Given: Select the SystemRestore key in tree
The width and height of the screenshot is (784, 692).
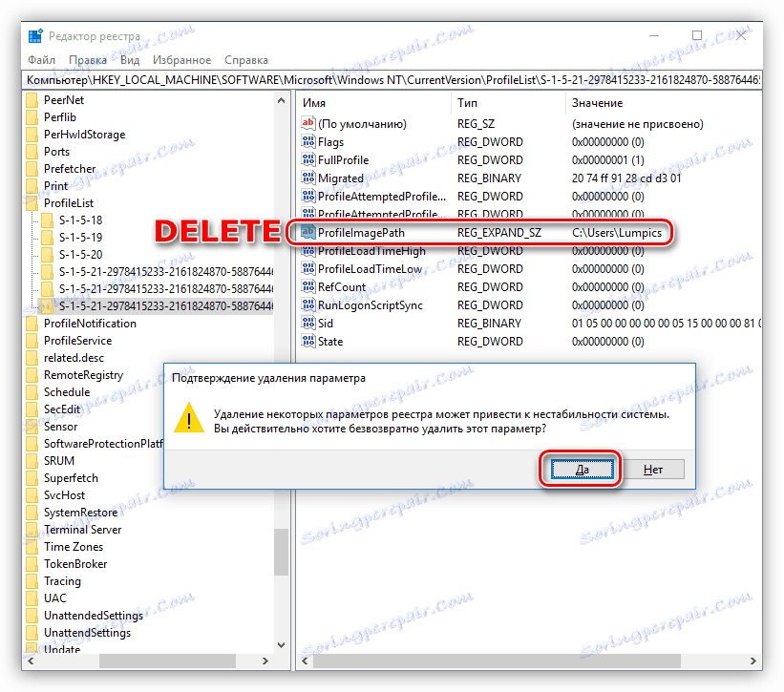Looking at the screenshot, I should tap(80, 513).
